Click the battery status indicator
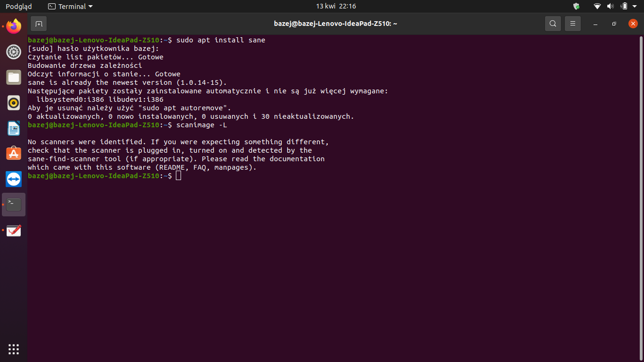This screenshot has height=362, width=644. 624,6
